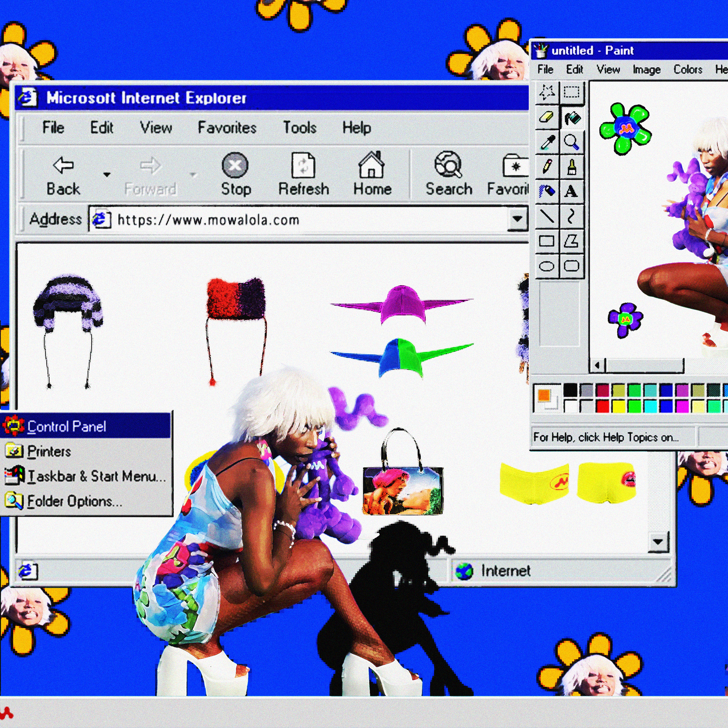Choose the yellow swatch in Paint palette
The height and width of the screenshot is (728, 728).
pyautogui.click(x=618, y=406)
